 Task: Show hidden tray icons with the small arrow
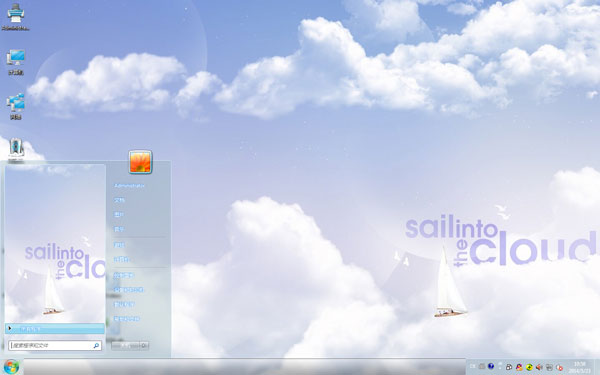[500, 366]
